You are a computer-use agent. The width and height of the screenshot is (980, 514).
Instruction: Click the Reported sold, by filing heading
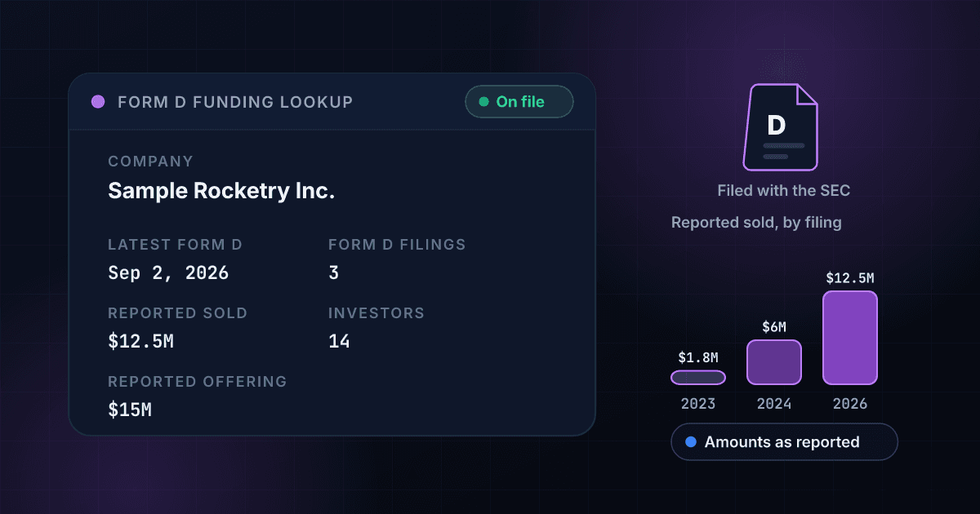756,222
